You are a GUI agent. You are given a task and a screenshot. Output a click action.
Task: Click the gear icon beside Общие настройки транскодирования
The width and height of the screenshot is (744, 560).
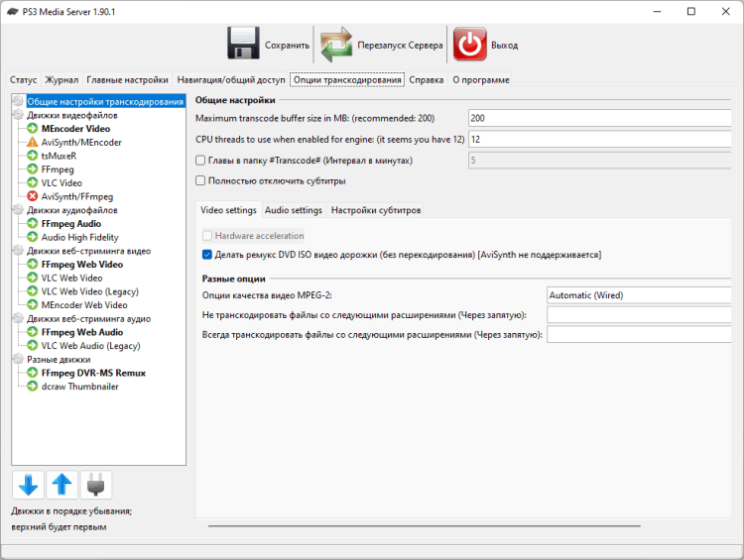19,101
